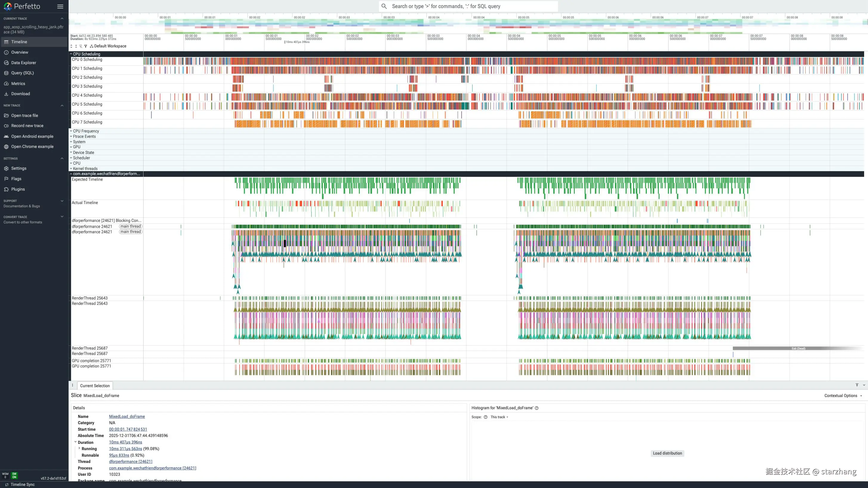
Task: Collapse the New Trace sidebar section
Action: click(x=62, y=105)
